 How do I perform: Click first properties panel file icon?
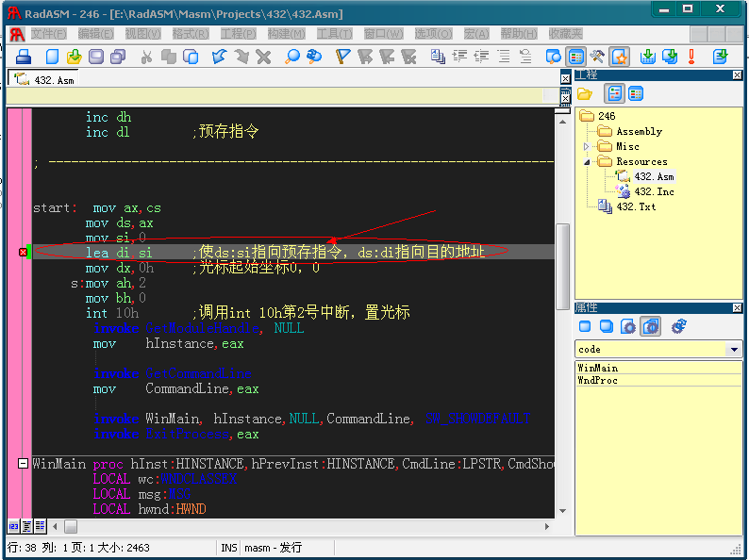click(x=585, y=326)
